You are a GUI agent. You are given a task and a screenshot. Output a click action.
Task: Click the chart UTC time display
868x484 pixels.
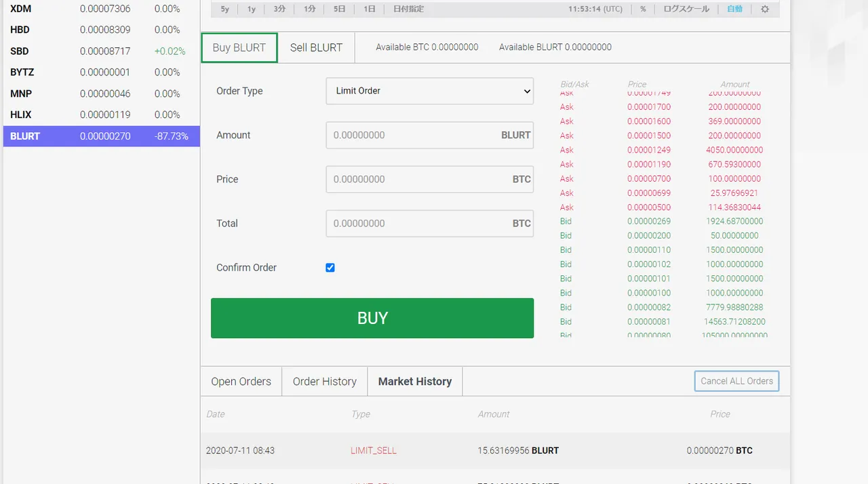click(595, 9)
